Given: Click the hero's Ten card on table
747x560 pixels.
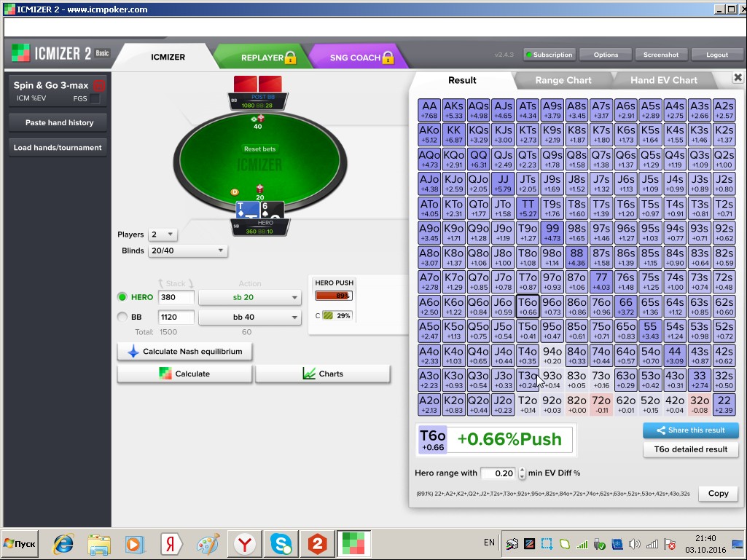Looking at the screenshot, I should pos(248,210).
